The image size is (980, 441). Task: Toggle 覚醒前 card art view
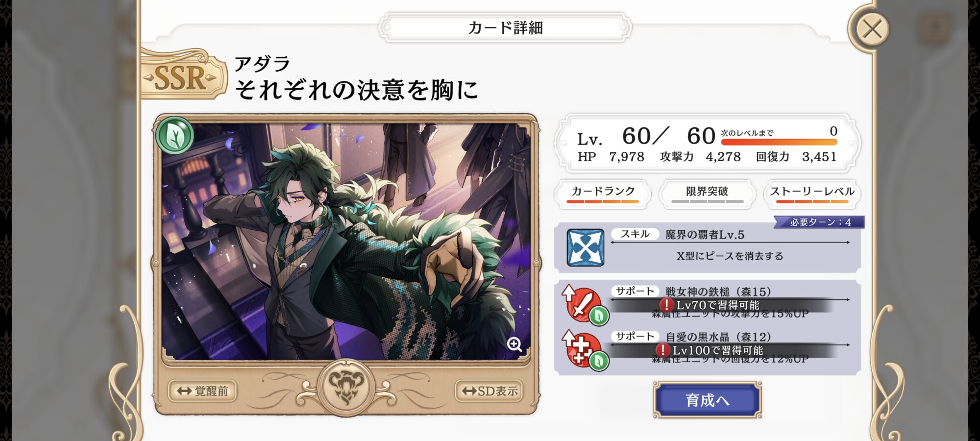(202, 391)
